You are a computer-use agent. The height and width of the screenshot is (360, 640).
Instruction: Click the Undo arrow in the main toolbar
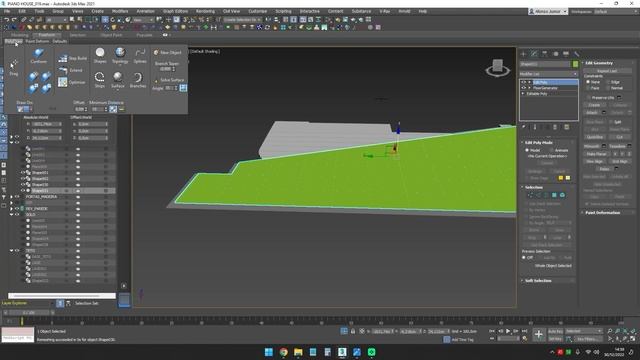tap(7, 20)
